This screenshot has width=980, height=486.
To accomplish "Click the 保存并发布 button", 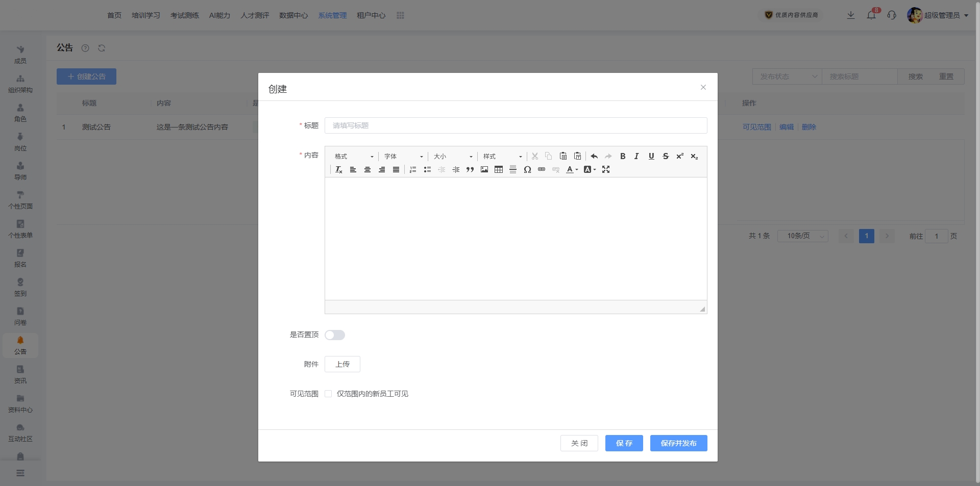I will click(x=678, y=443).
